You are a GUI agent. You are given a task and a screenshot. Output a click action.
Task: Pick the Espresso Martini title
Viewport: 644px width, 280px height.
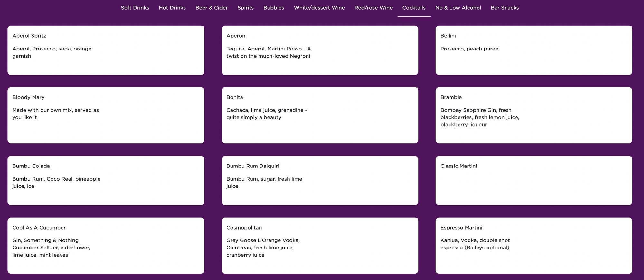(x=461, y=228)
